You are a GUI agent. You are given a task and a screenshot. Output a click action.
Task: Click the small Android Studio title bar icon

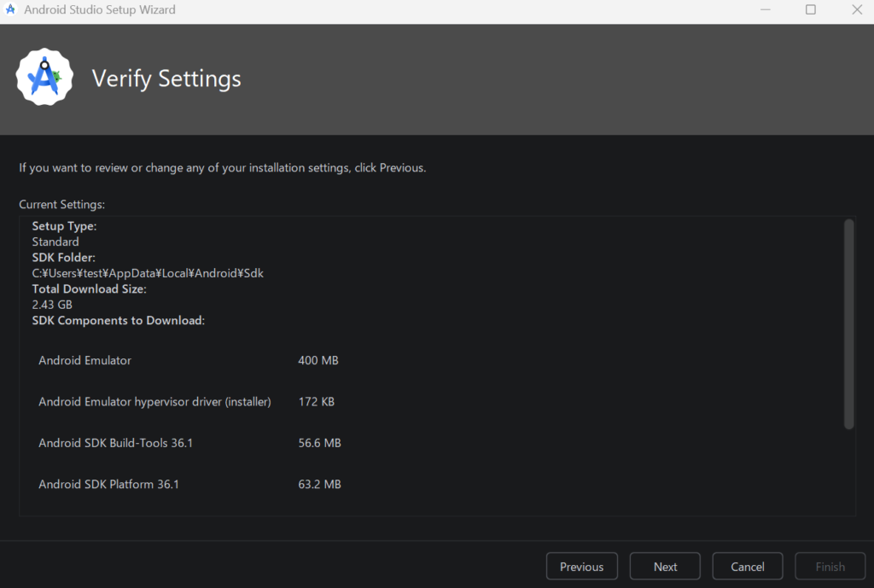pyautogui.click(x=11, y=10)
